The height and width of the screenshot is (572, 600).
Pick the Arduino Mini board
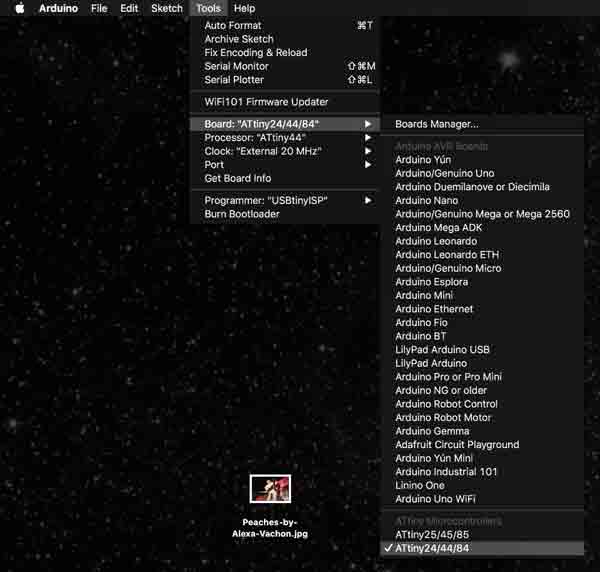click(483, 295)
